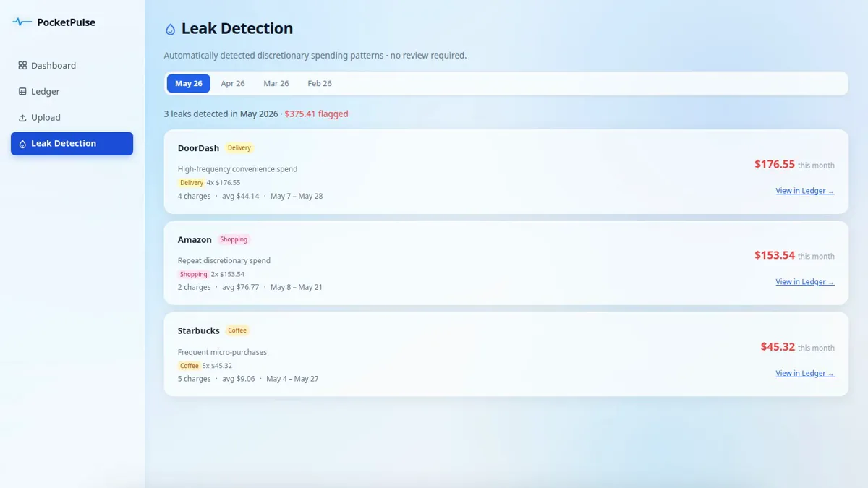The height and width of the screenshot is (488, 868).
Task: Click the Dashboard grid icon
Action: [22, 65]
